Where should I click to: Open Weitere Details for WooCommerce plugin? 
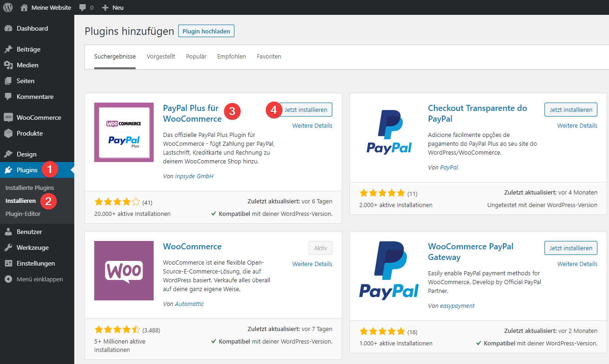[312, 264]
